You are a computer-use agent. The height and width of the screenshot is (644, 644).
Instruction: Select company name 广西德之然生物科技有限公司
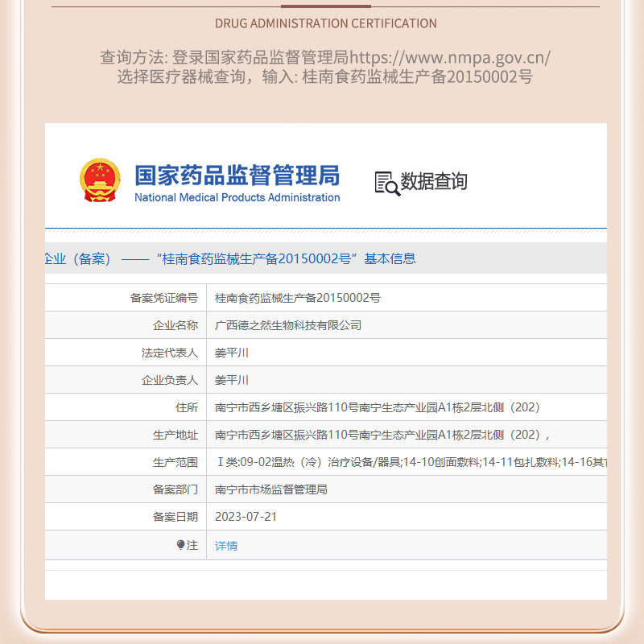pyautogui.click(x=288, y=325)
